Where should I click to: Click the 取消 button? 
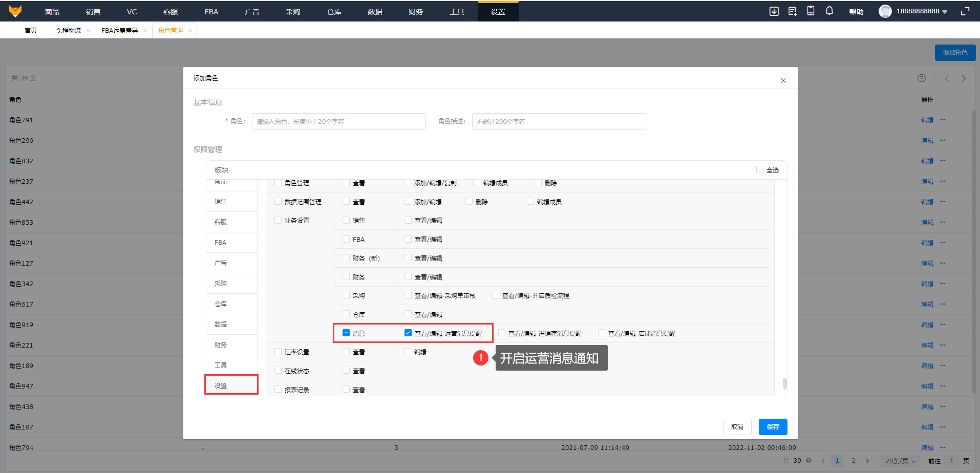coord(737,426)
